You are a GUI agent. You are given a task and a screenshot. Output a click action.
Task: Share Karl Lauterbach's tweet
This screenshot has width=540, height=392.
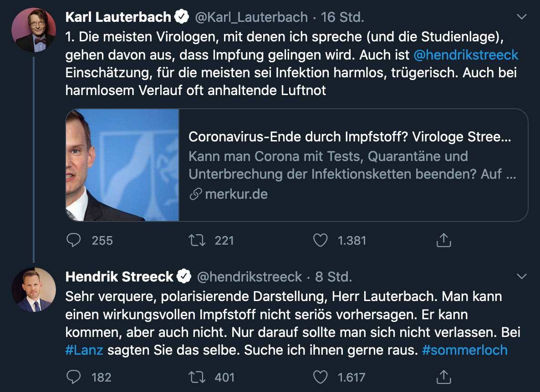click(x=443, y=240)
